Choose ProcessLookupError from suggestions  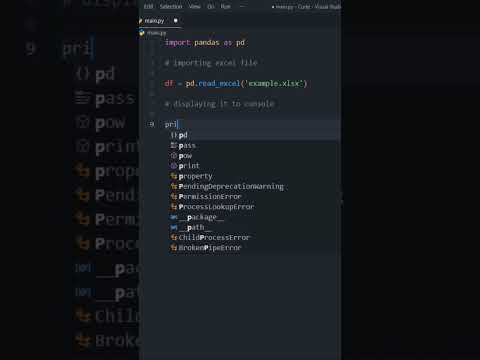[x=255, y=207]
